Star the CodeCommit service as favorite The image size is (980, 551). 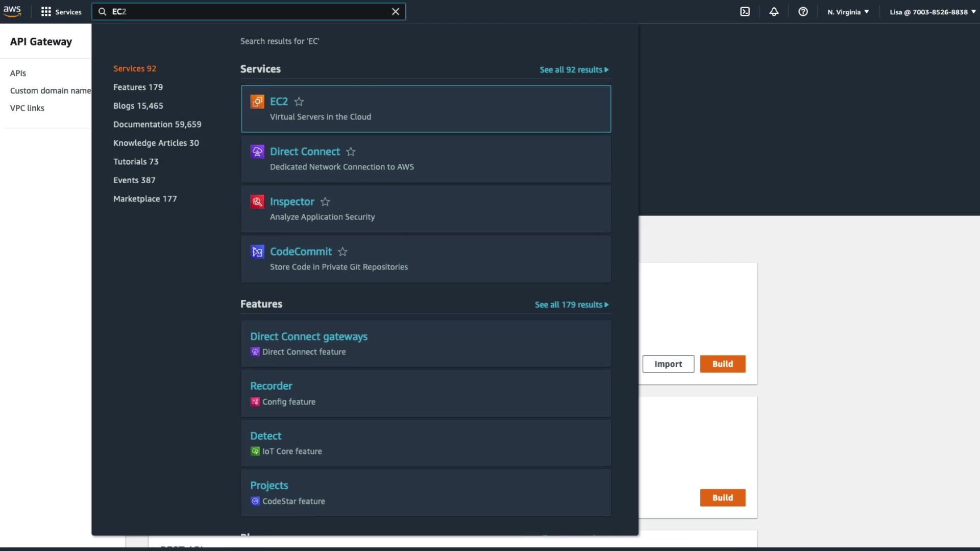342,252
